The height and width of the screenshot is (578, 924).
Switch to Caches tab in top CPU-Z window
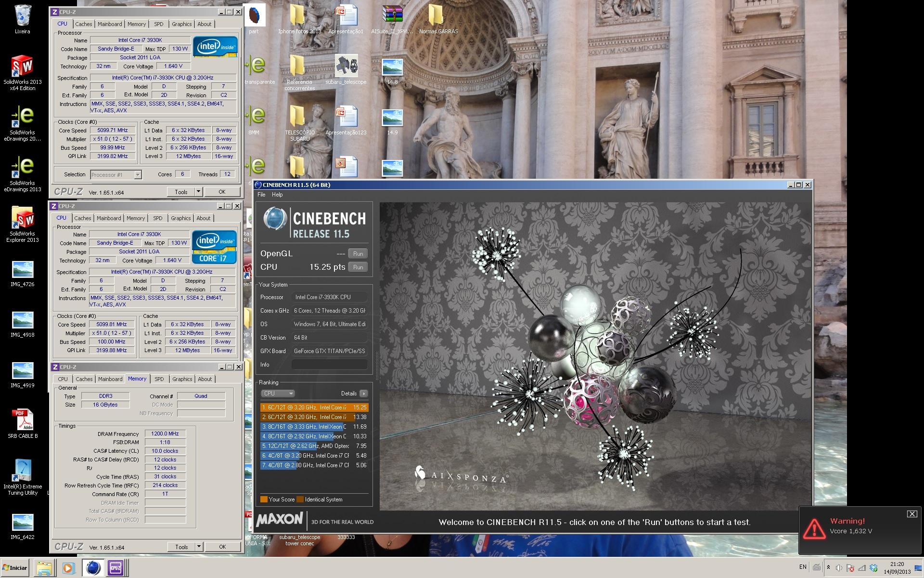coord(83,24)
